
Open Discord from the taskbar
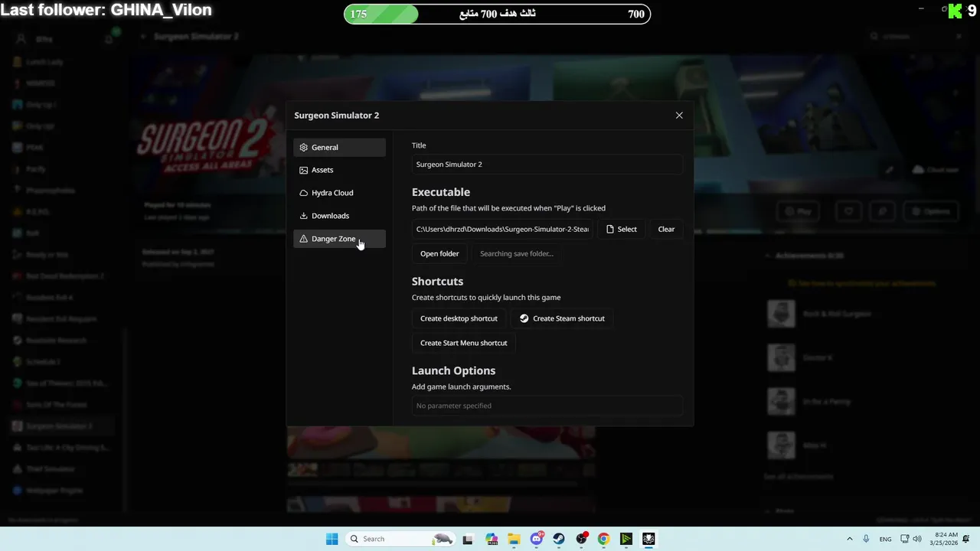(x=537, y=539)
